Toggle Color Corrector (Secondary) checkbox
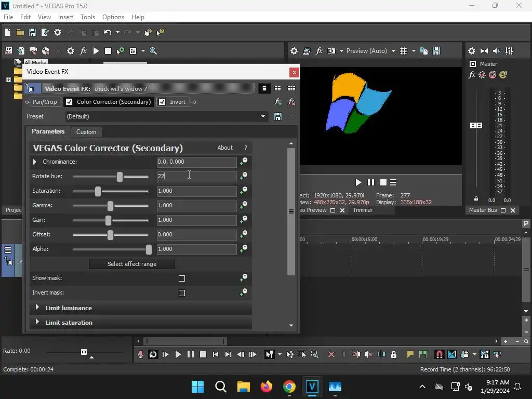532x399 pixels. (69, 102)
